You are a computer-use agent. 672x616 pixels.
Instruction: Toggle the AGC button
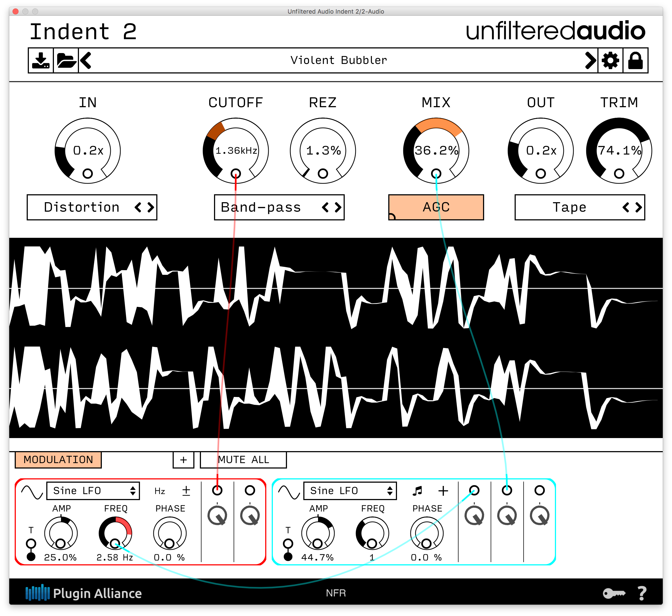[x=436, y=207]
